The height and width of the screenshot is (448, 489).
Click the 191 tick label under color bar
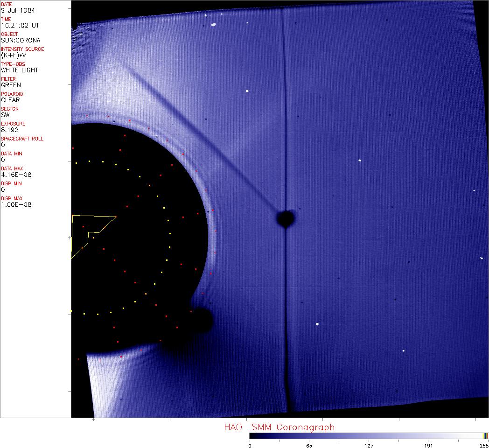coord(428,445)
